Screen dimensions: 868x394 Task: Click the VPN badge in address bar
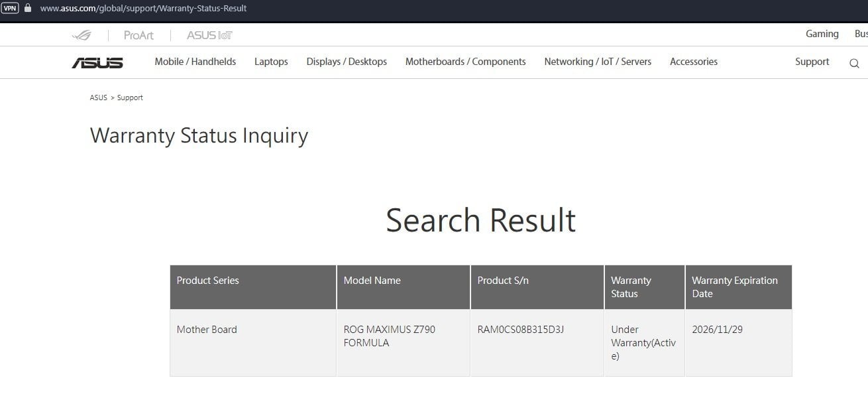point(10,9)
